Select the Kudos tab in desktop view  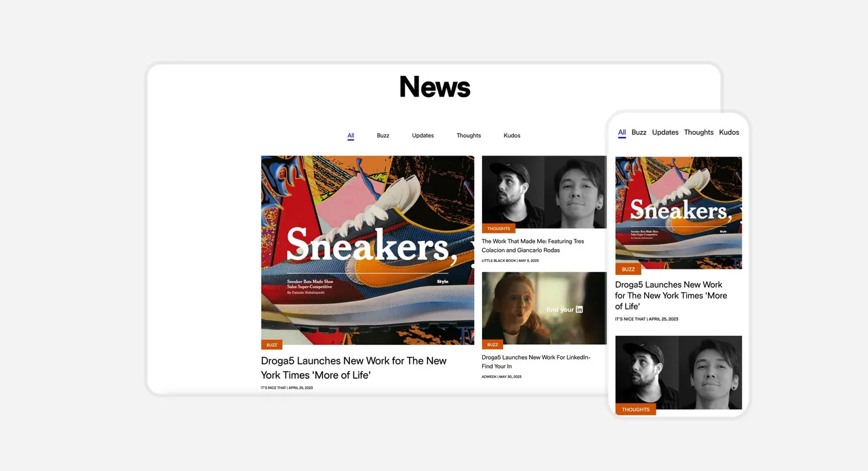coord(512,136)
